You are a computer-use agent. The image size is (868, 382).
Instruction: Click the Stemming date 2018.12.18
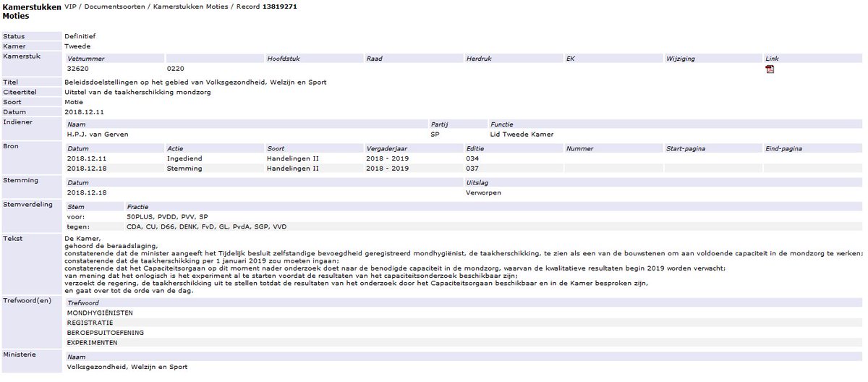[x=87, y=193]
